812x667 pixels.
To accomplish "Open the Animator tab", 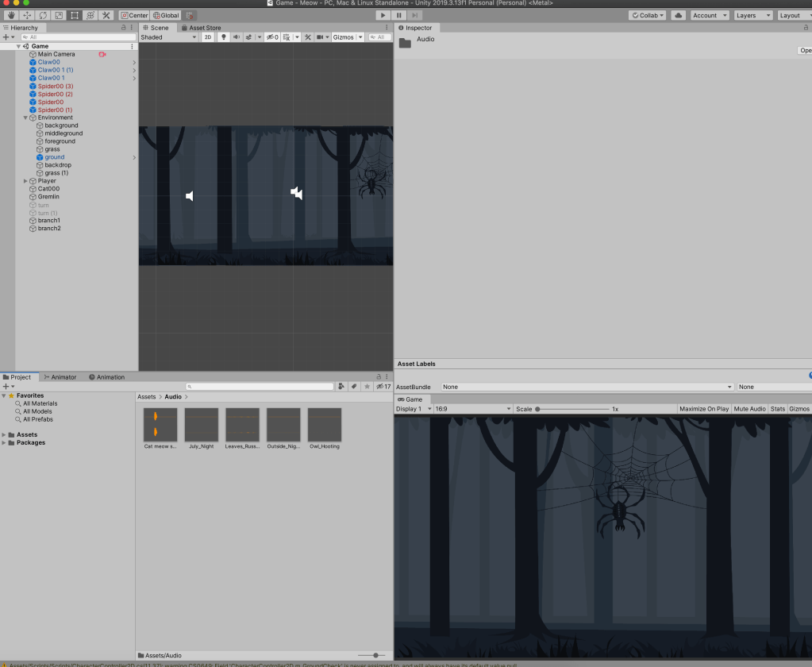I will point(60,377).
